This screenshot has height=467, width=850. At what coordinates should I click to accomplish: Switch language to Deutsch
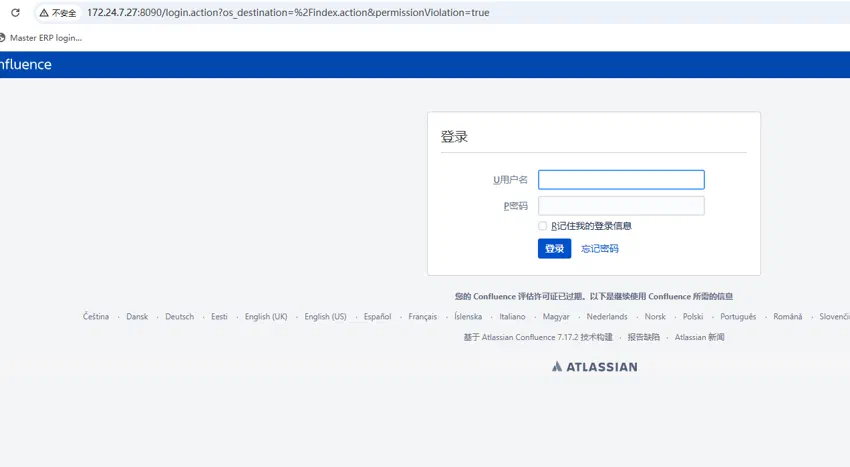click(179, 317)
